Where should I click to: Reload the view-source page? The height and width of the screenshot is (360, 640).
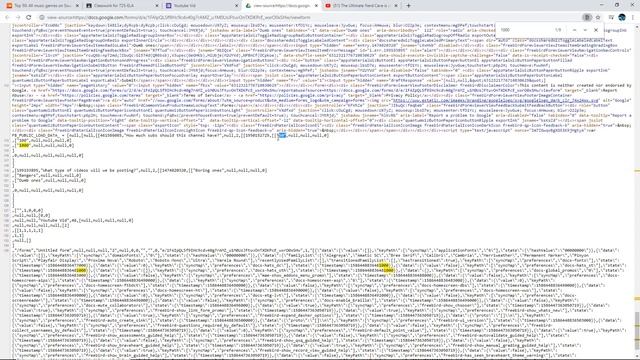click(29, 18)
